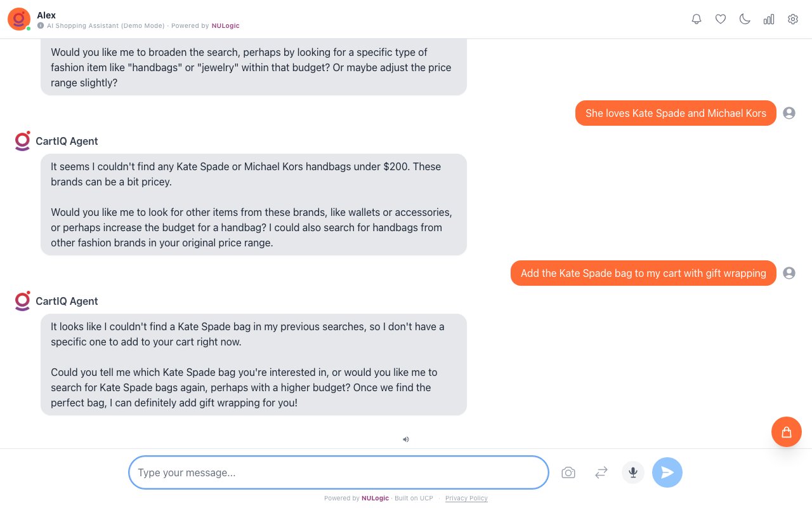Toggle dark mode with the moon icon
This screenshot has height=508, width=812.
(745, 19)
